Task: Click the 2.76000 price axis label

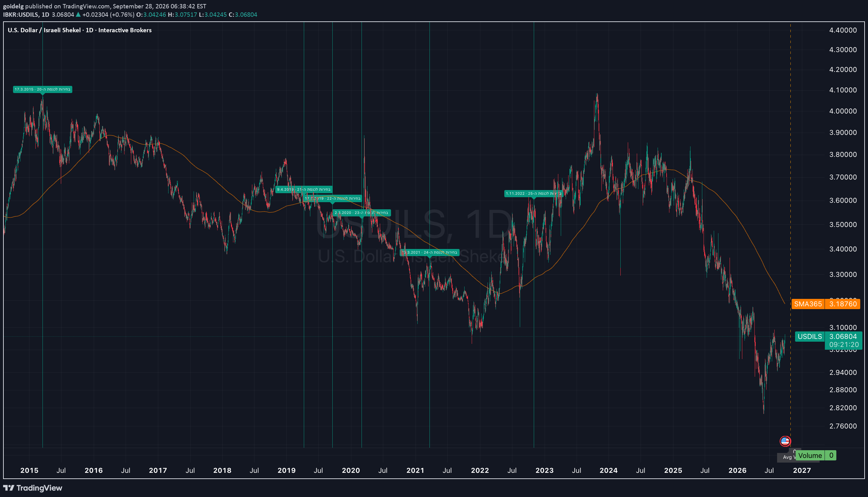Action: 843,426
